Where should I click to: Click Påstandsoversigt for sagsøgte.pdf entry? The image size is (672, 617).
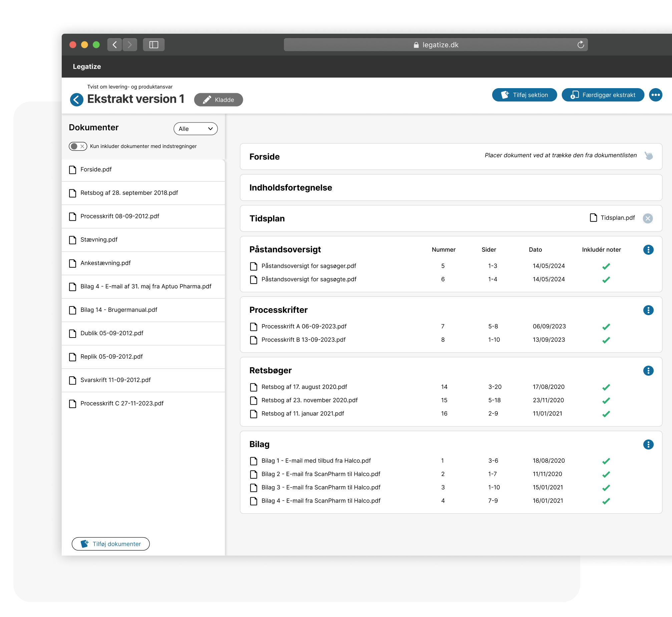309,279
